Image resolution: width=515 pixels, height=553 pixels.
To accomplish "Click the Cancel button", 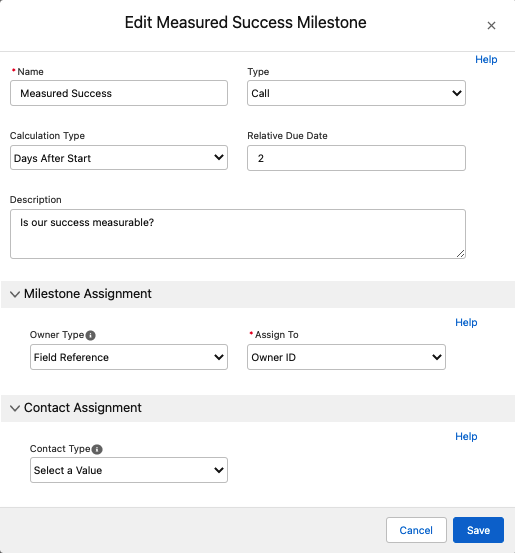I will click(416, 530).
